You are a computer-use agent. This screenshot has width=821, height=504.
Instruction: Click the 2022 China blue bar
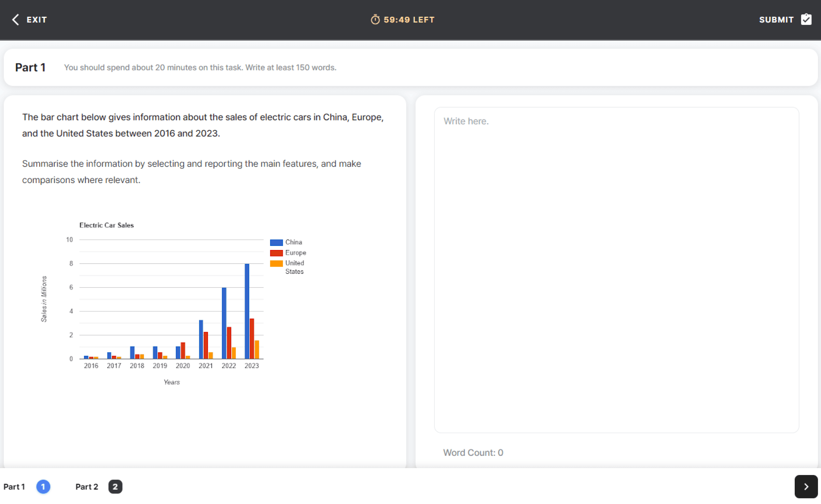click(x=224, y=323)
